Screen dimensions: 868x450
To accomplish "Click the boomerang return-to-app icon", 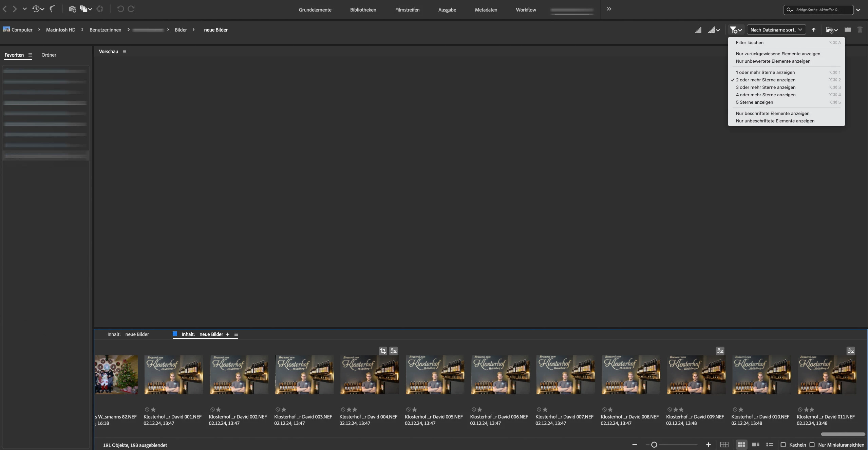I will (x=52, y=9).
